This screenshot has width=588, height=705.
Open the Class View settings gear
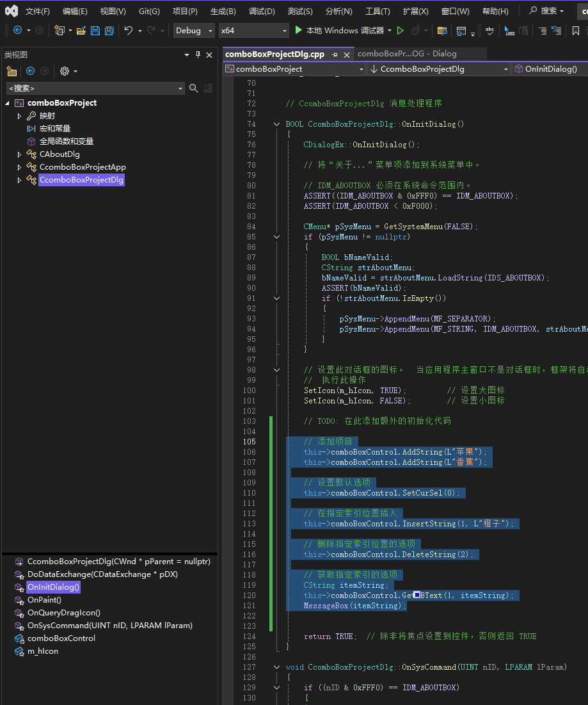pos(65,71)
